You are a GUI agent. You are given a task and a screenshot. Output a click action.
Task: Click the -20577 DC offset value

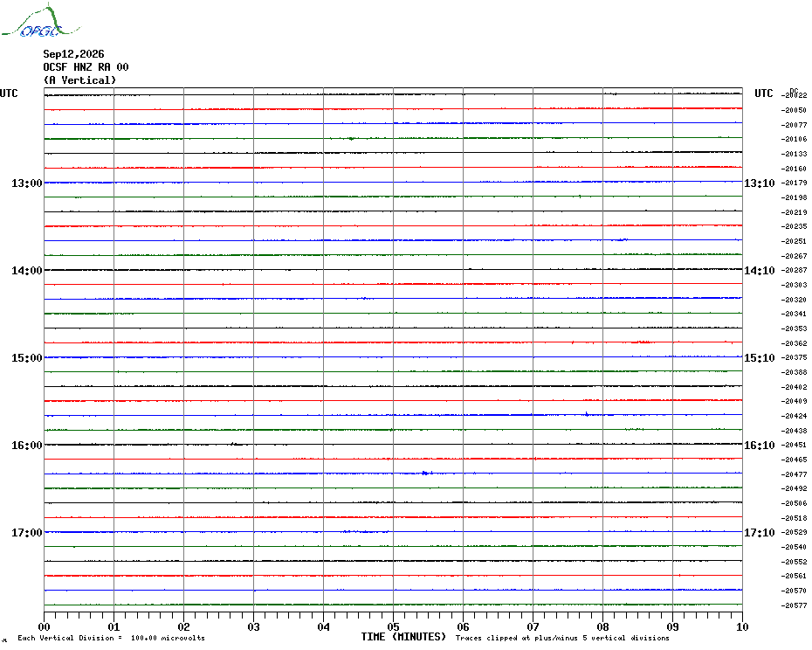pos(794,605)
